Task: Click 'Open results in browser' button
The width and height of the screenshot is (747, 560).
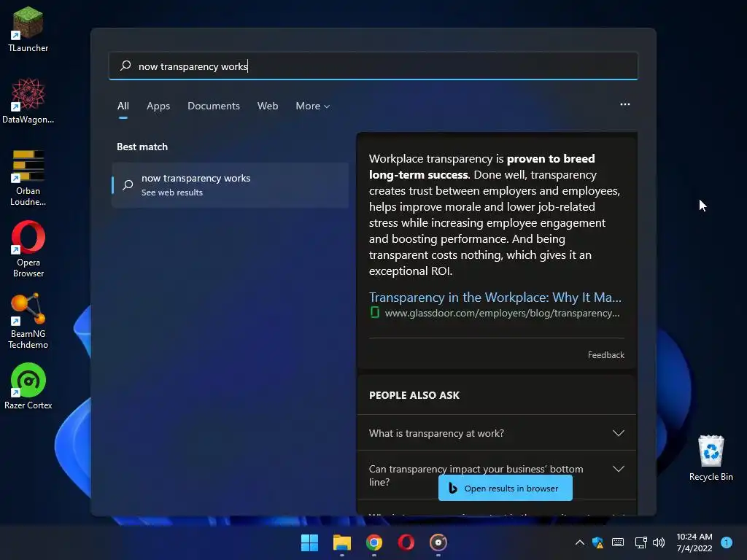Action: pyautogui.click(x=506, y=488)
